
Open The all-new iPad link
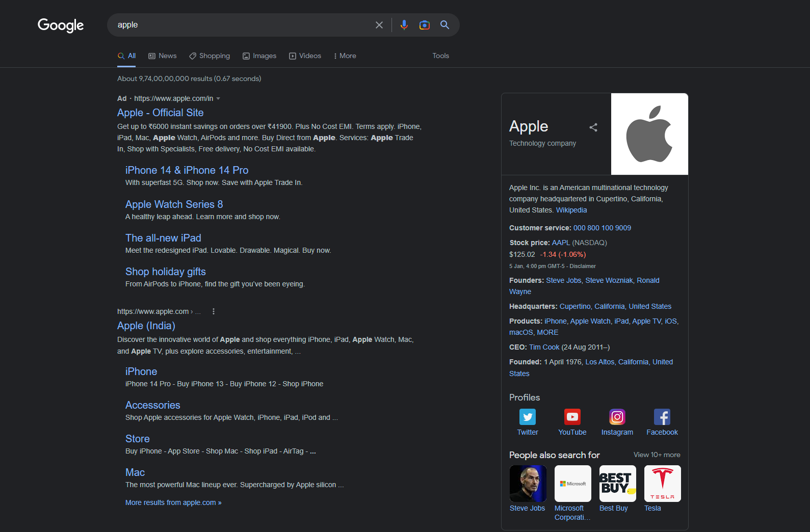[163, 238]
